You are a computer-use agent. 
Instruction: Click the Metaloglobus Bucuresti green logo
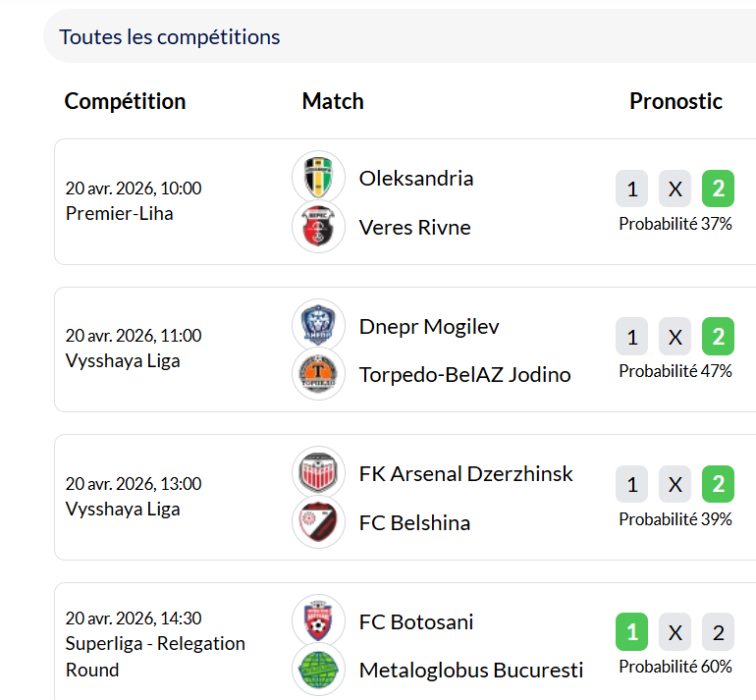tap(319, 670)
